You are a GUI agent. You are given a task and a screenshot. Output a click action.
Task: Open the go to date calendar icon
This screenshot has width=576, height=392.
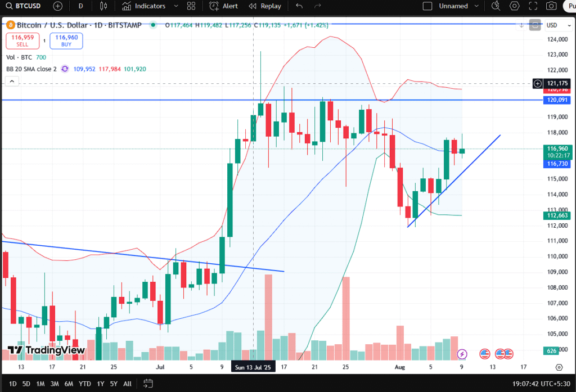pyautogui.click(x=148, y=384)
